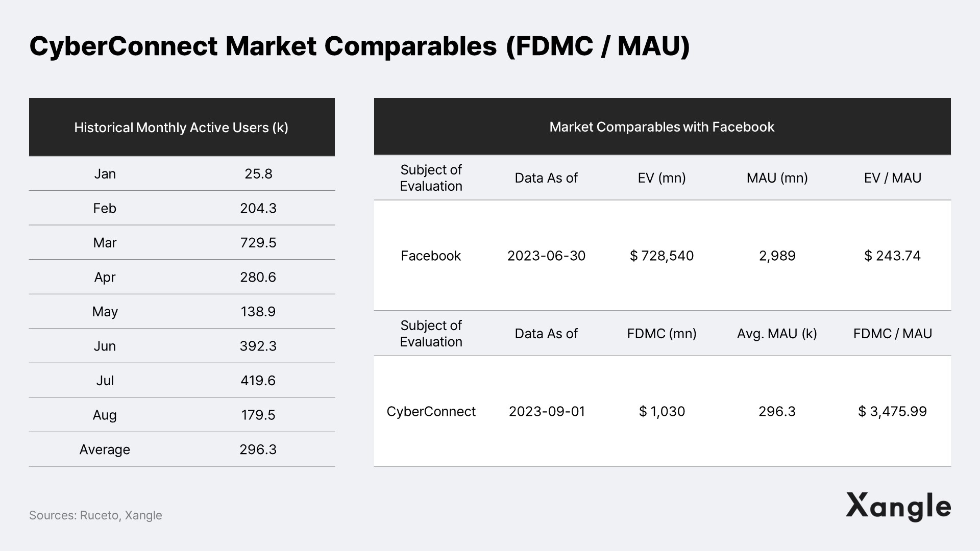The width and height of the screenshot is (980, 551).
Task: Click the Market Comparables with Facebook header
Action: 662,127
